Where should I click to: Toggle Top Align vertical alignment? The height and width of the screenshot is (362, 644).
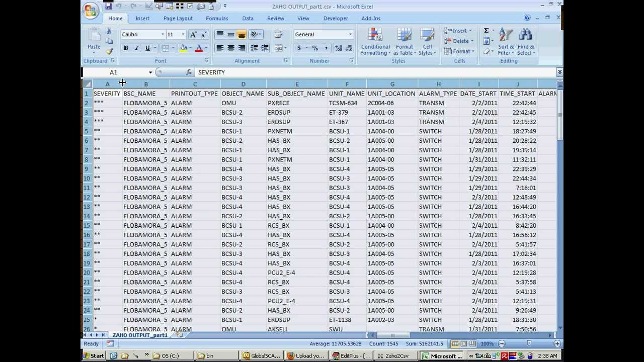(220, 35)
